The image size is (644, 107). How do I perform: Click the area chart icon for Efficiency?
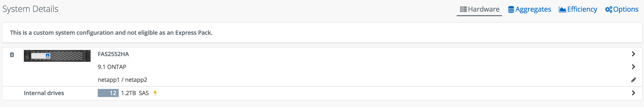[562, 10]
